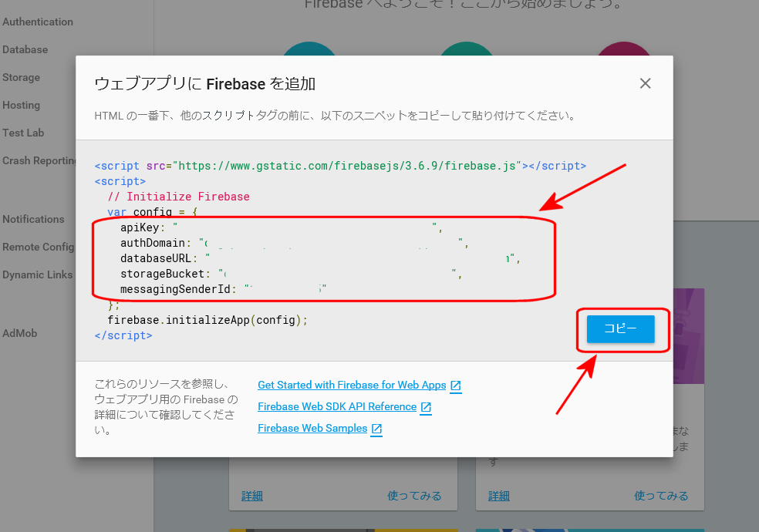Image resolution: width=759 pixels, height=532 pixels.
Task: Click the messagingSenderId line in snippet
Action: (x=223, y=289)
